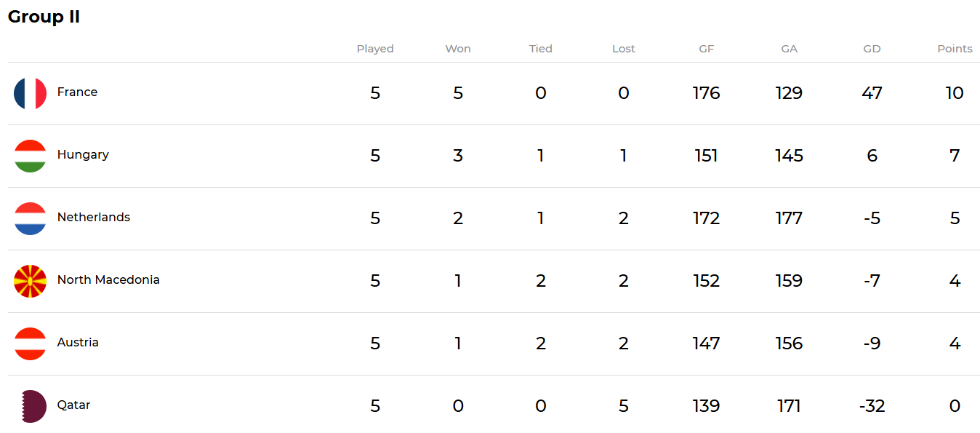The width and height of the screenshot is (980, 433).
Task: Click the North Macedonia flag icon
Action: click(31, 281)
